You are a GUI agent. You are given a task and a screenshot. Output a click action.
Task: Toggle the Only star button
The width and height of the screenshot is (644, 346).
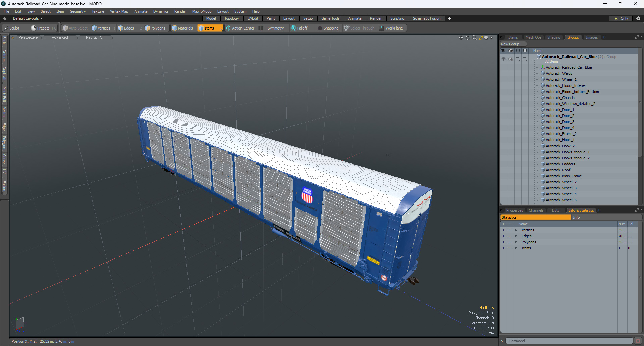click(x=621, y=18)
